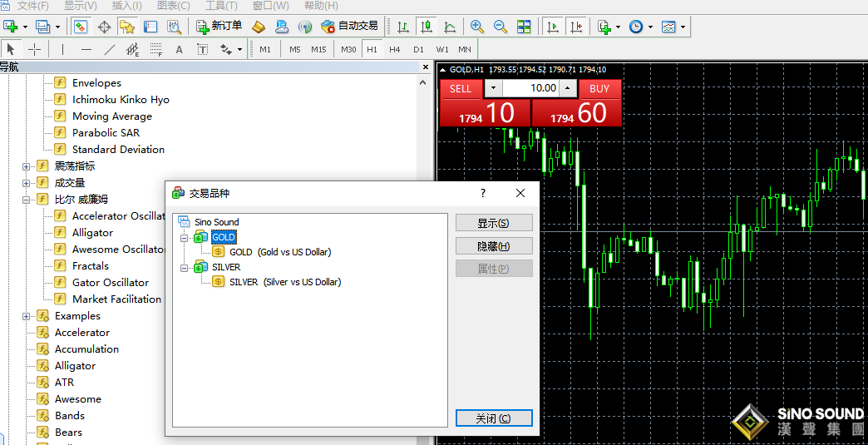Viewport: 868px width, 445px height.
Task: Select the text label T tool
Action: point(203,49)
